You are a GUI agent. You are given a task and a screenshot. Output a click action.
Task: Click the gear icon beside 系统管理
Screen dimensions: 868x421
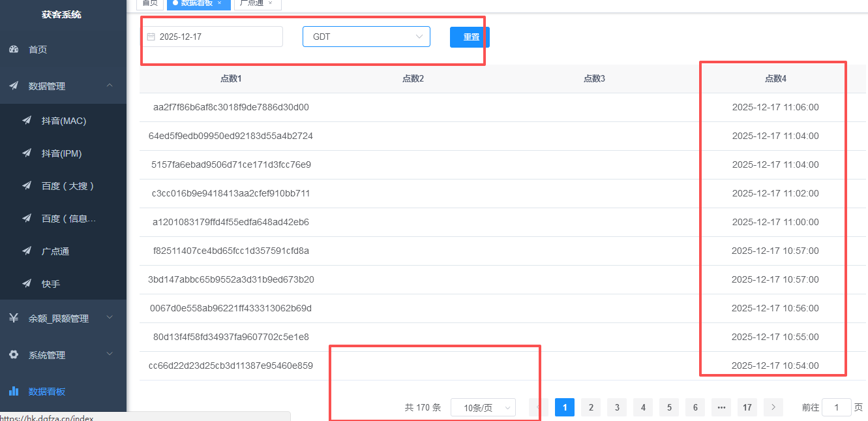pos(14,355)
